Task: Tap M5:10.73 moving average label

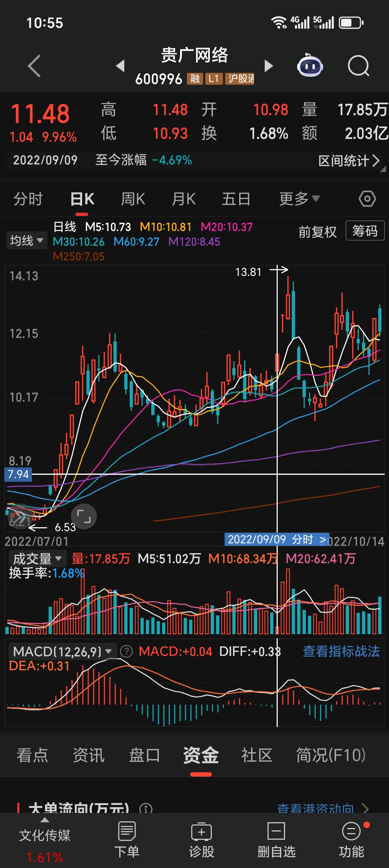Action: click(x=108, y=227)
